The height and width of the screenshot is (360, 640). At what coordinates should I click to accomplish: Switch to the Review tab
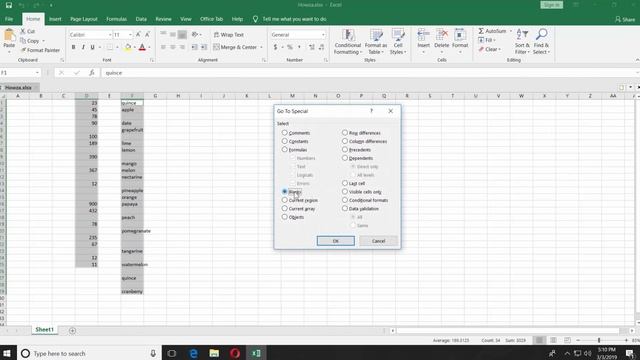click(163, 19)
